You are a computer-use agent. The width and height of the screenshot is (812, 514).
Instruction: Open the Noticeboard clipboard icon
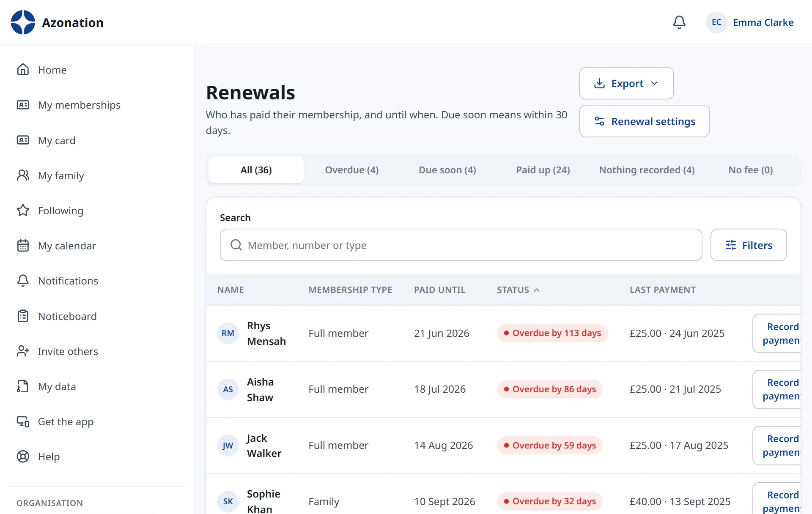click(23, 316)
